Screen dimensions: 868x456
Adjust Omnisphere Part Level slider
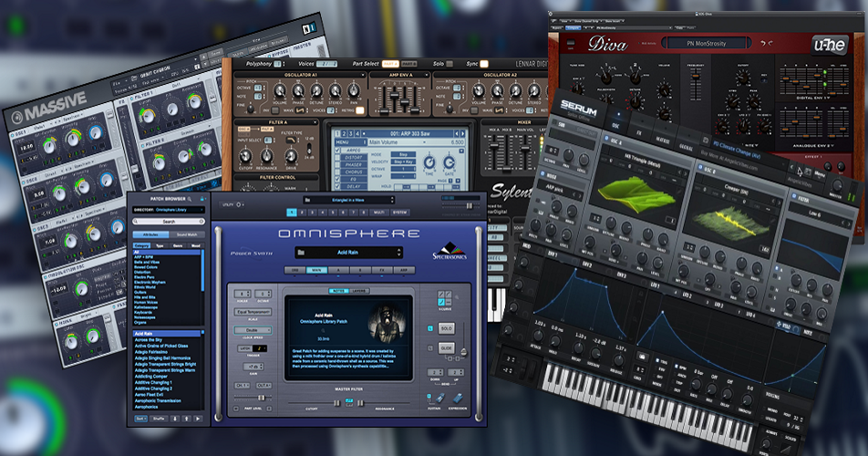pos(262,398)
